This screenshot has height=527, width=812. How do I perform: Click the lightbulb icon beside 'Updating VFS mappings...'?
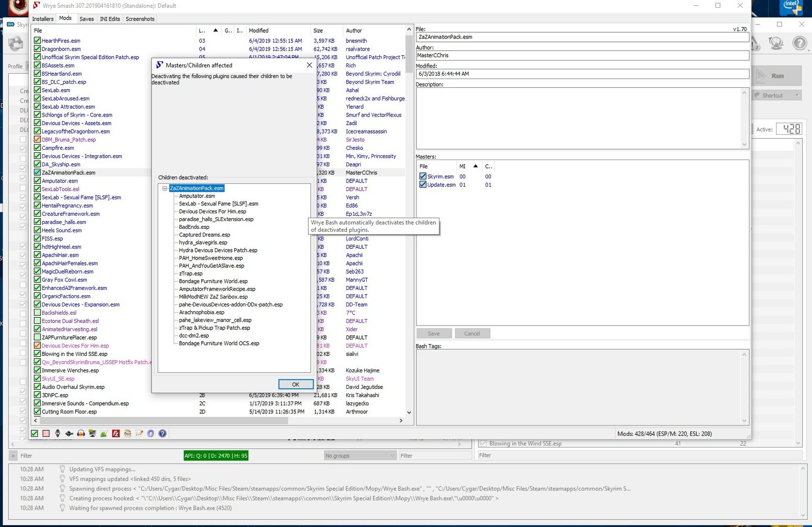click(x=62, y=469)
